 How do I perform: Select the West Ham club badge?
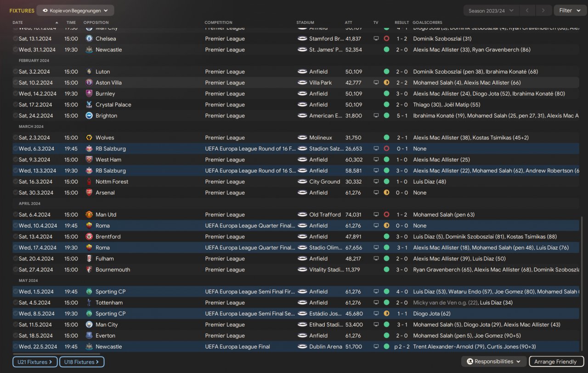89,160
